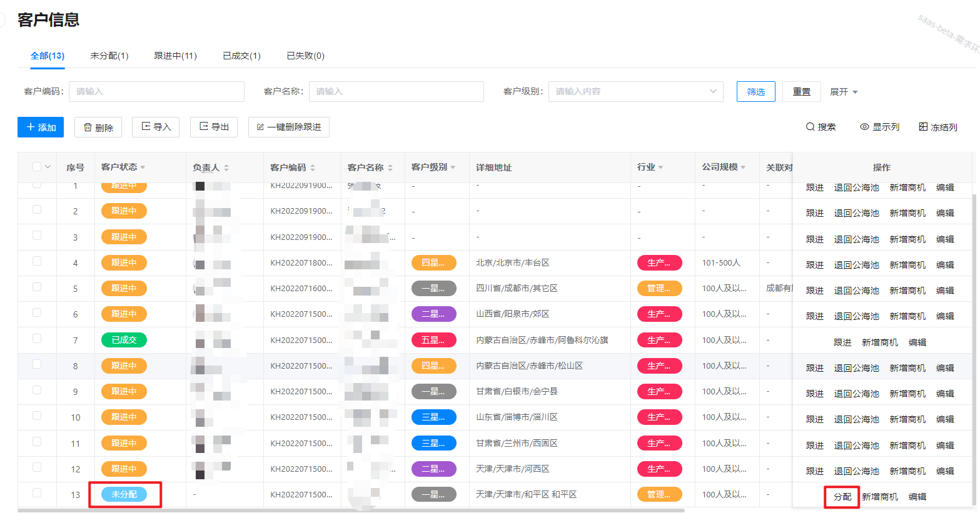Sort by 负责人 column arrows
The width and height of the screenshot is (980, 513).
(226, 167)
